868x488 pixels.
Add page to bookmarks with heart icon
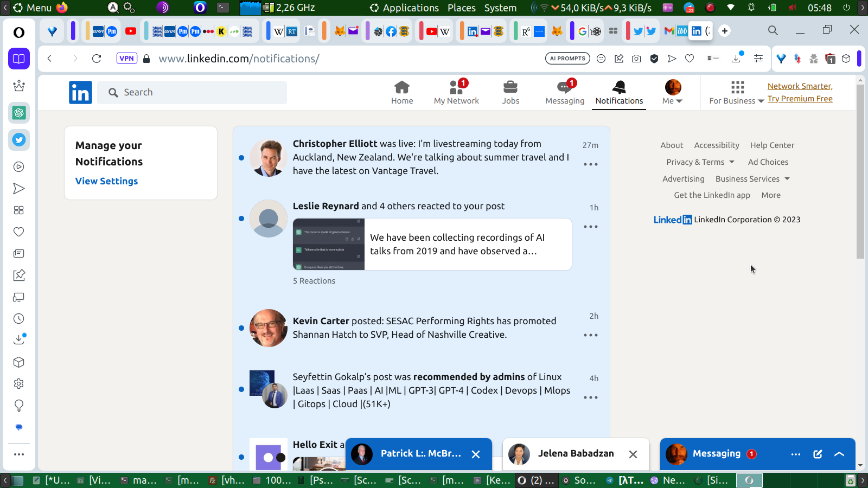(690, 59)
